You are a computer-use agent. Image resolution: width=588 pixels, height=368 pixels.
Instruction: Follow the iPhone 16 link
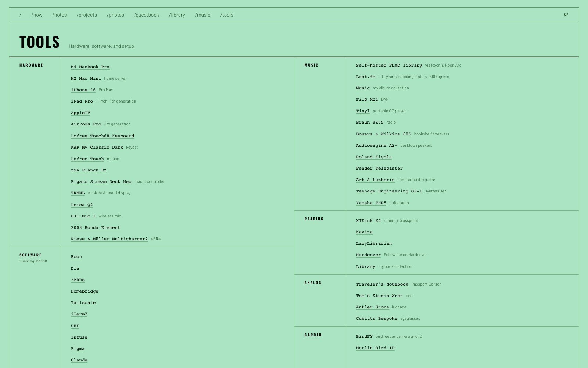click(83, 90)
